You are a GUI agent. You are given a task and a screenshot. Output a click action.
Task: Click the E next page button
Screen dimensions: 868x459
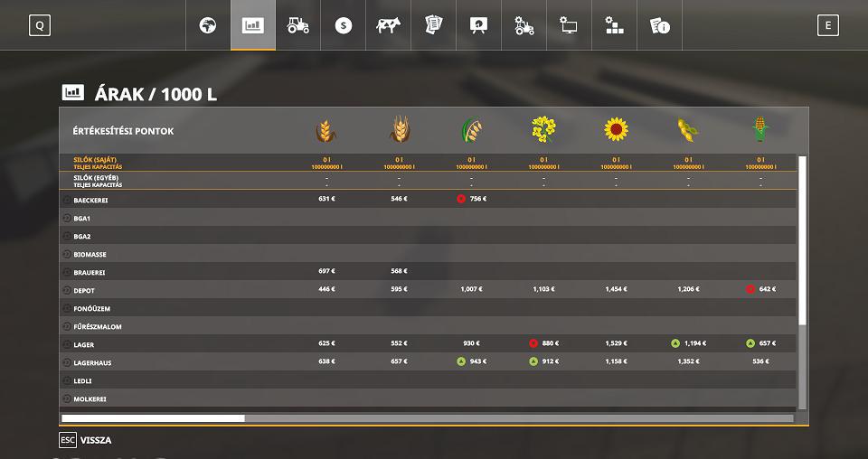coord(827,25)
